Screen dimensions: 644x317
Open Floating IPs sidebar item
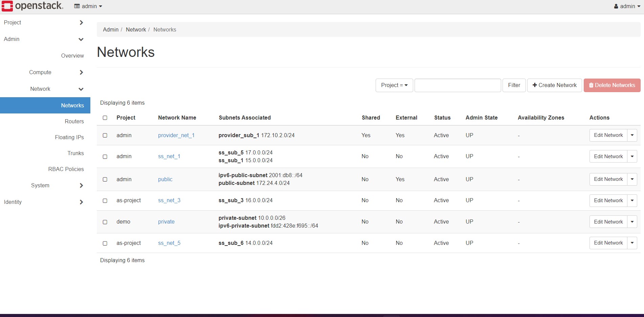pyautogui.click(x=69, y=137)
